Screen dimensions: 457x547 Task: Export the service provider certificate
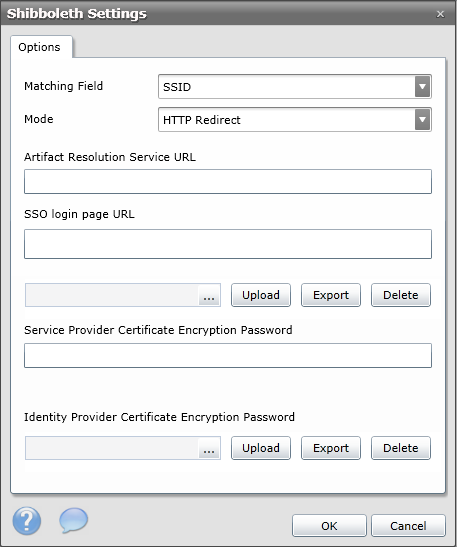point(331,295)
